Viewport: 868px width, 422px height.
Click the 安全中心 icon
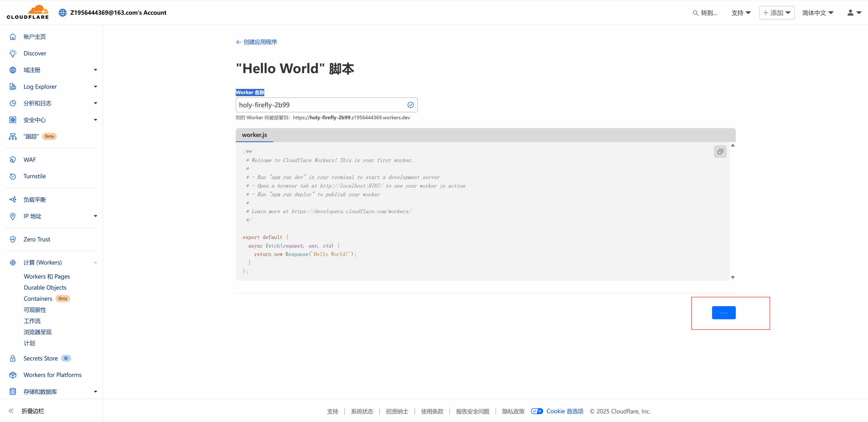[x=13, y=120]
